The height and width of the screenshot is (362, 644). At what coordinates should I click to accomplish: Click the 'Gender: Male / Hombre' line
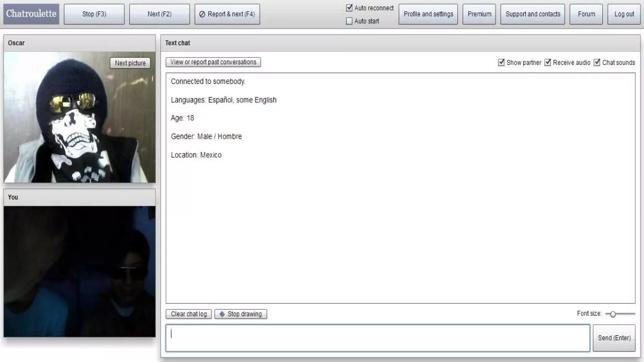[206, 136]
